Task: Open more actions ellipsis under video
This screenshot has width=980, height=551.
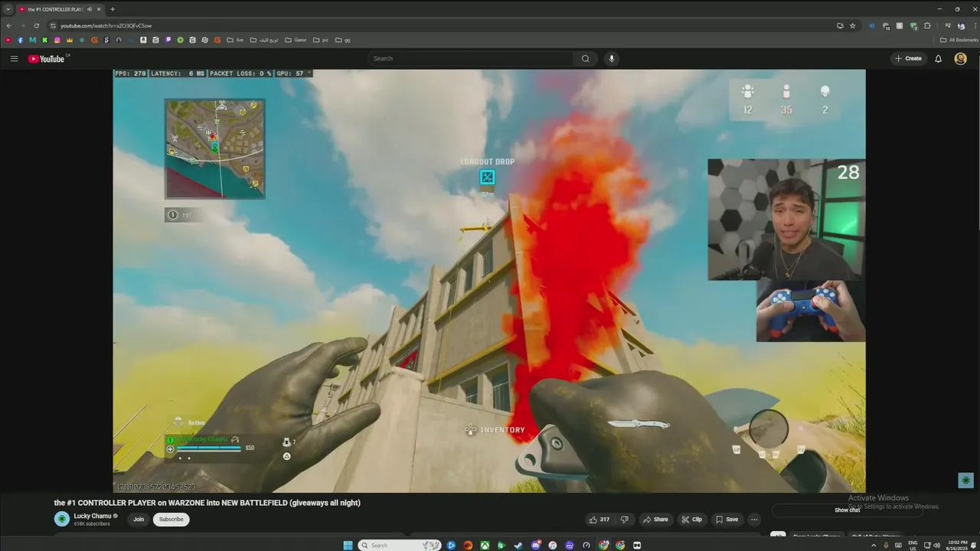Action: 754,519
